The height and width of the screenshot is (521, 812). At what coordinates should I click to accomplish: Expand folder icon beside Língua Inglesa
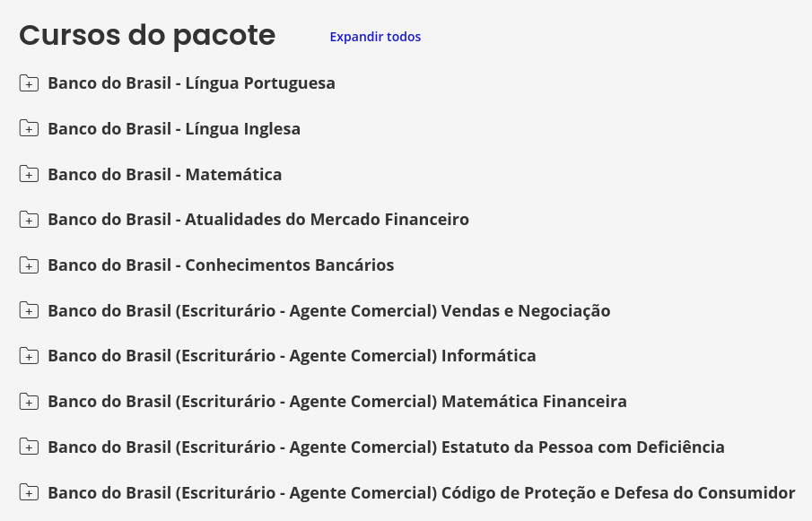click(x=29, y=128)
